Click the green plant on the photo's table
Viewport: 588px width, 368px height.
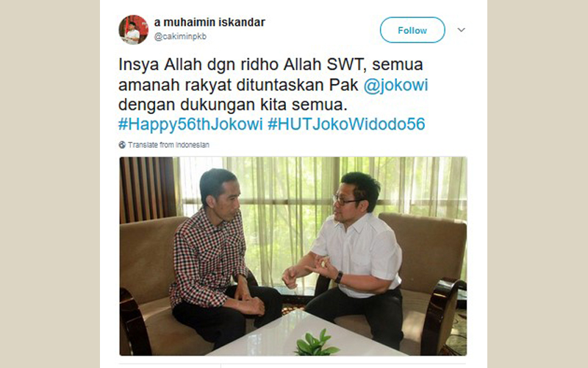point(316,343)
